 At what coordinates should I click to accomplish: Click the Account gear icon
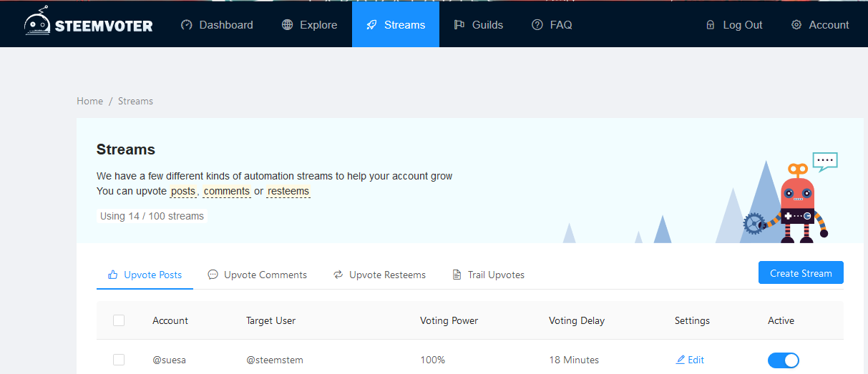click(796, 25)
